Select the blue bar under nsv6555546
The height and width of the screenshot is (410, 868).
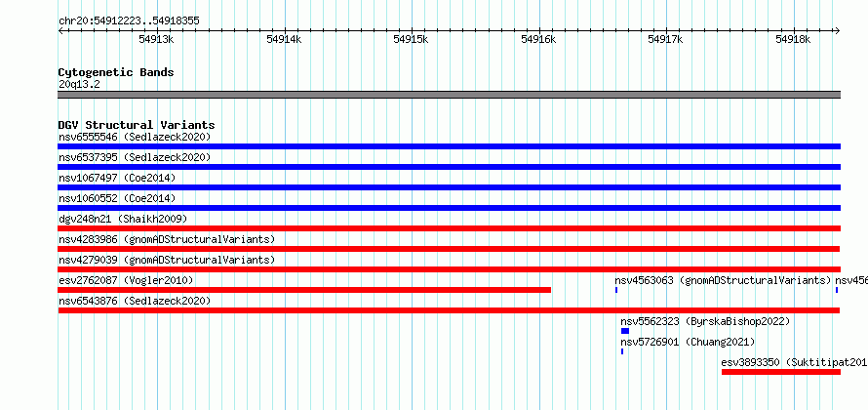(x=449, y=146)
